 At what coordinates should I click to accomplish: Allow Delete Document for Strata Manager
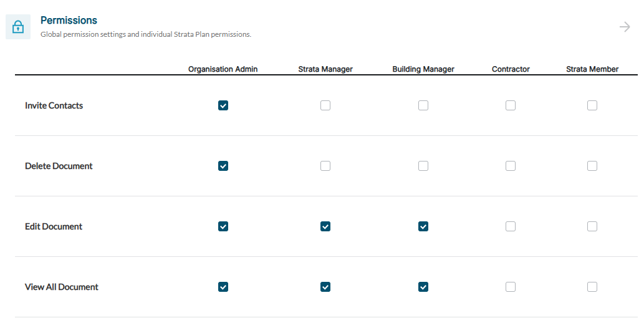click(x=325, y=166)
